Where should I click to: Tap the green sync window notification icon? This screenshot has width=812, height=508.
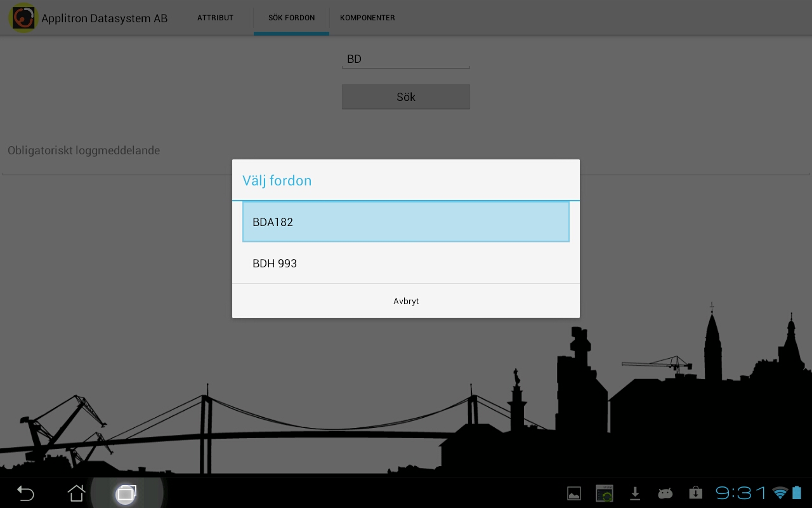click(605, 493)
